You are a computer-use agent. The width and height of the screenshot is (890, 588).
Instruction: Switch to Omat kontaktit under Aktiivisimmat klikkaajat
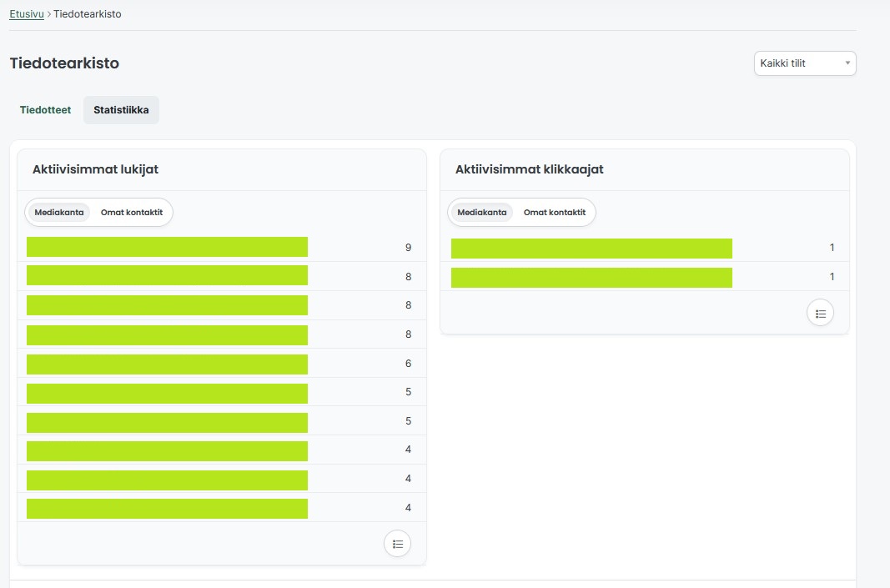[x=555, y=213]
